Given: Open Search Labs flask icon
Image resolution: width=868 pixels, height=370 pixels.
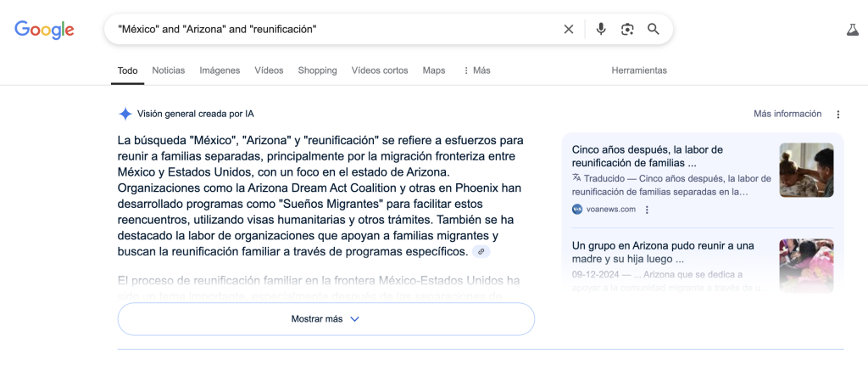Looking at the screenshot, I should (x=852, y=30).
